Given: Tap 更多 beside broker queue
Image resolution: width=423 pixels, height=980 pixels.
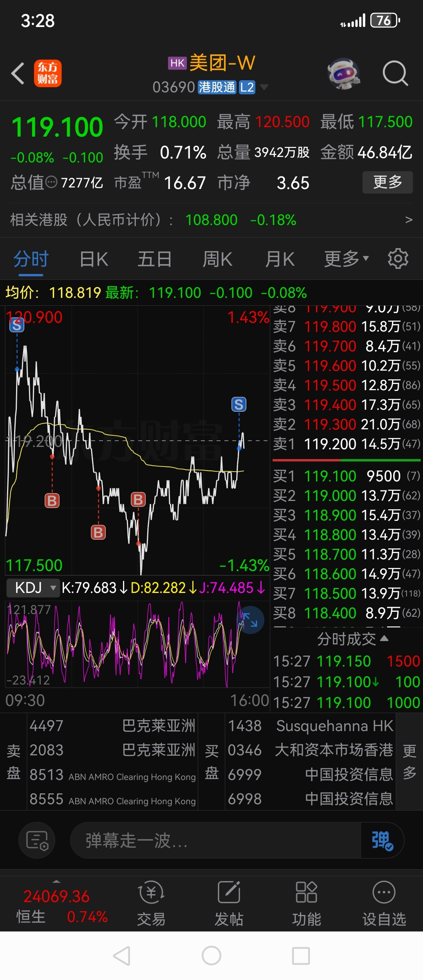Looking at the screenshot, I should [x=409, y=762].
